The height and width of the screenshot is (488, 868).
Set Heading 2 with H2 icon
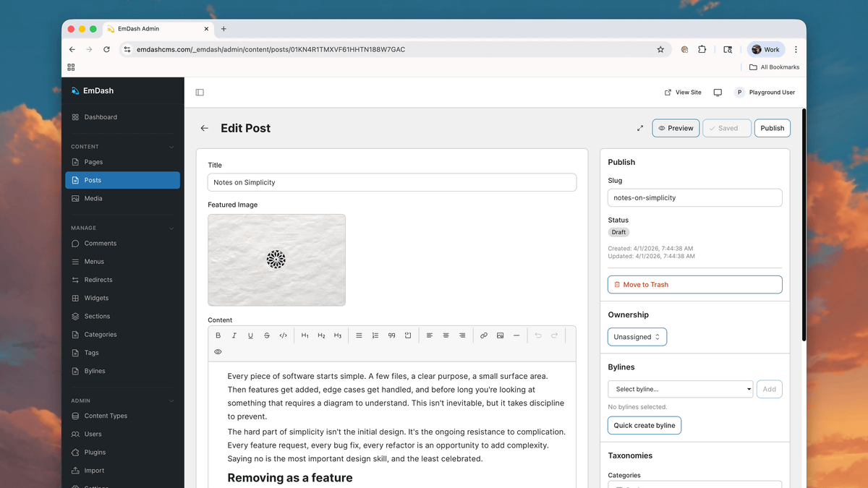[321, 335]
